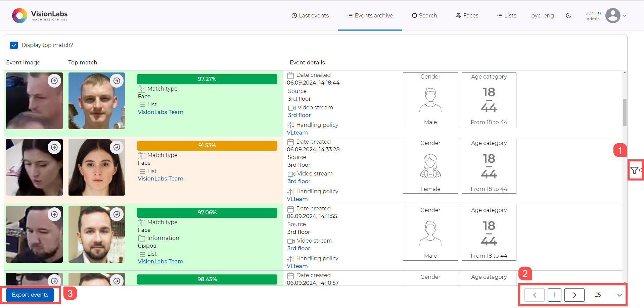Click the Export events button
Image resolution: width=644 pixels, height=308 pixels.
coord(30,295)
